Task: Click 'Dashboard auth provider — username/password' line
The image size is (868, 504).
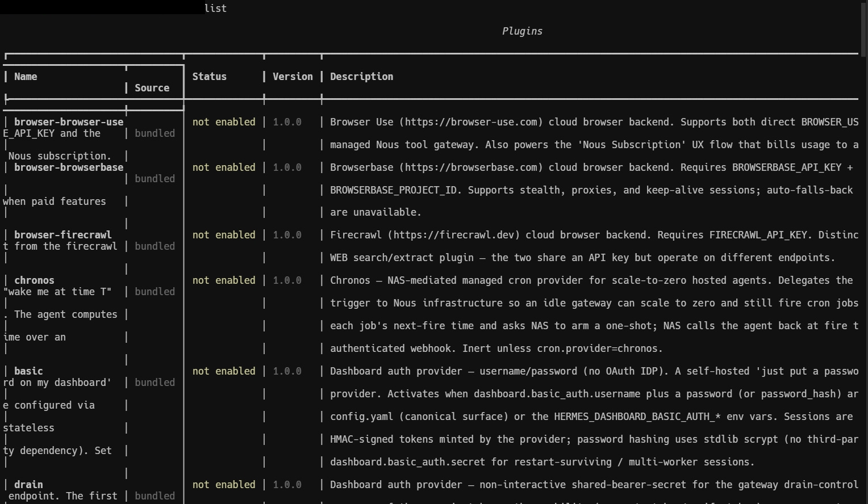Action: coord(594,371)
